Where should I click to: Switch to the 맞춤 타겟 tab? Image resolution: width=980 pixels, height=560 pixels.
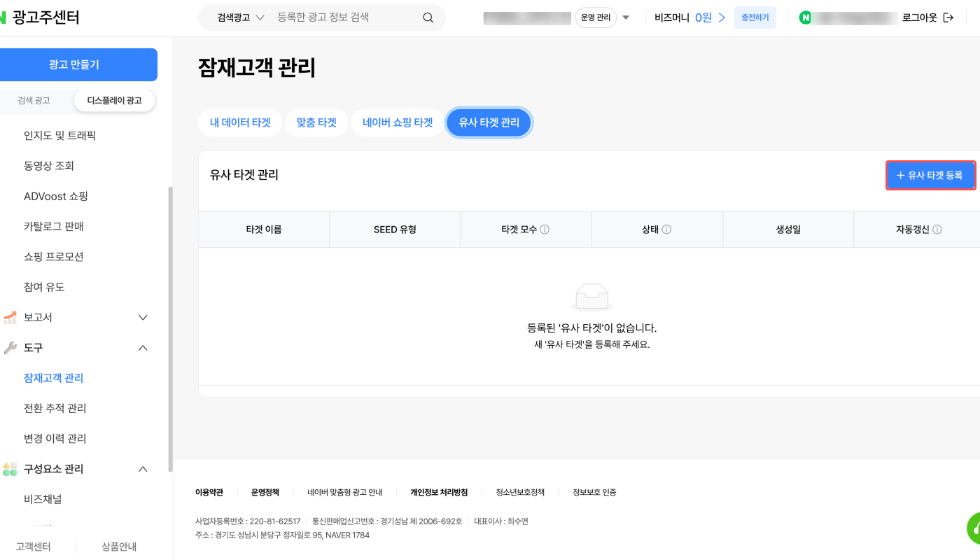click(316, 122)
